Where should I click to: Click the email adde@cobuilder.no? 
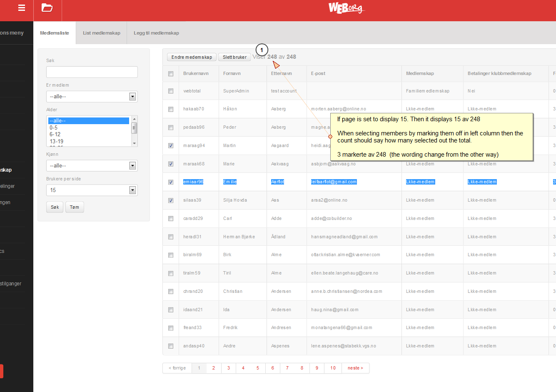332,219
